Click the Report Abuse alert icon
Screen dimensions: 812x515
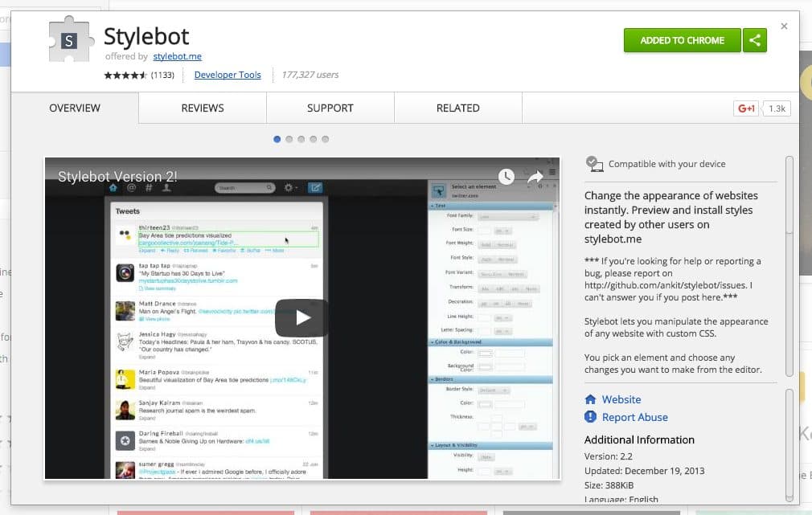(x=591, y=417)
